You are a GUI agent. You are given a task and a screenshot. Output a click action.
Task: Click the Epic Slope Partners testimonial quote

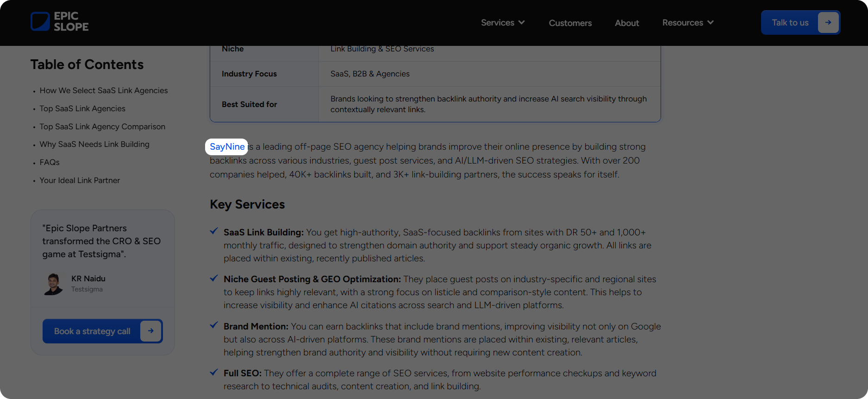[x=102, y=241]
